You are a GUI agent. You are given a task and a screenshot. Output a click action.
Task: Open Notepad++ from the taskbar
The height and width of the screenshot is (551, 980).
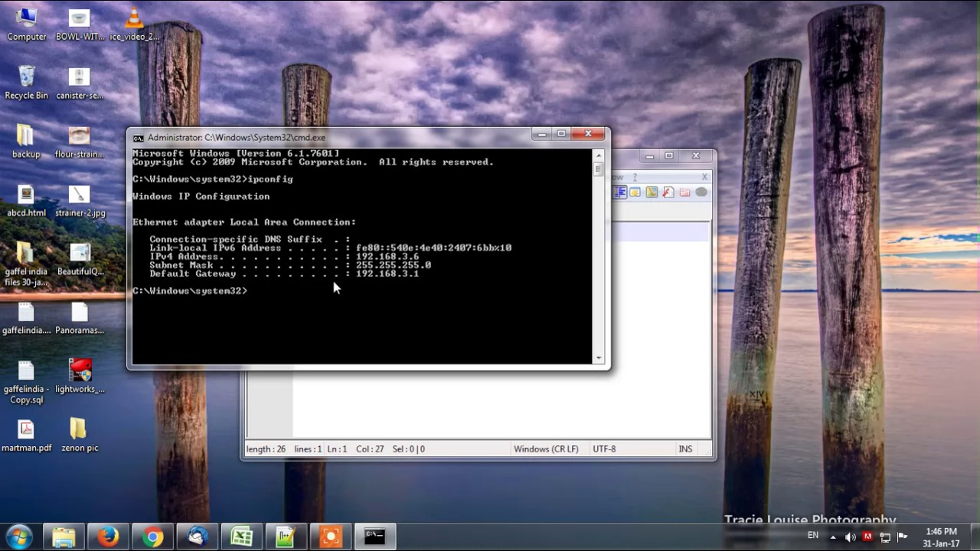[286, 536]
